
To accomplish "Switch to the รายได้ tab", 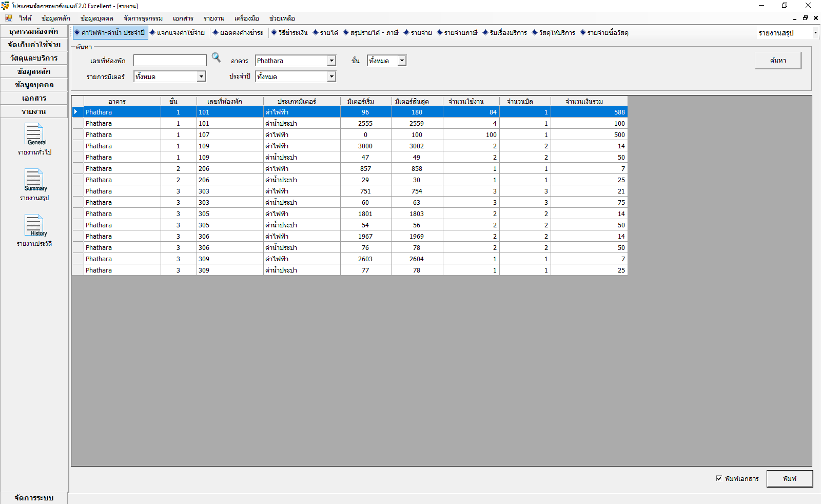I will click(326, 32).
